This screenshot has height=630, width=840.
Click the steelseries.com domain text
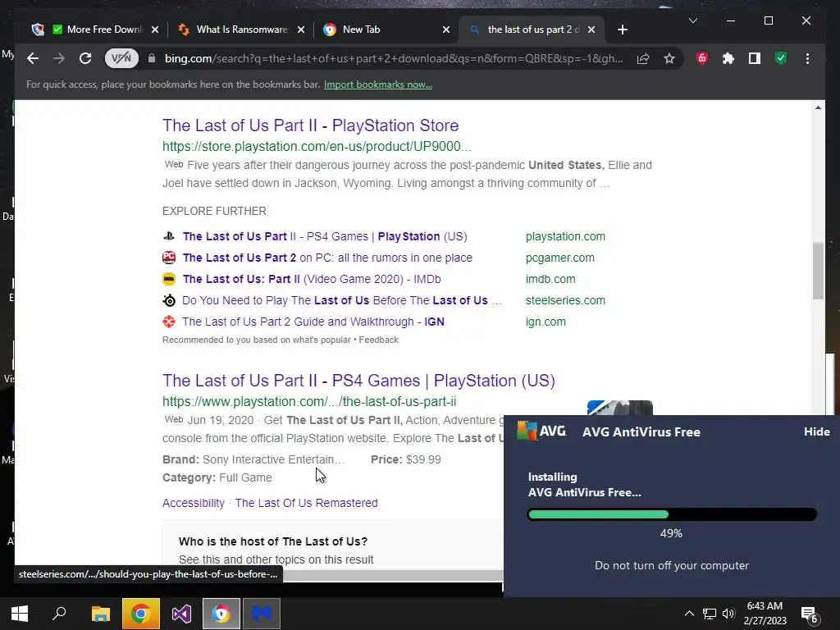(565, 300)
